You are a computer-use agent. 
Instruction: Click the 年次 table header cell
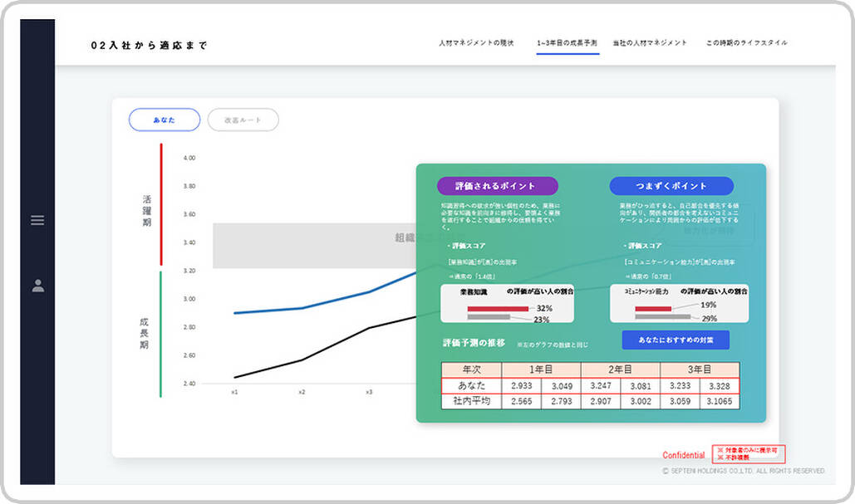click(x=472, y=369)
